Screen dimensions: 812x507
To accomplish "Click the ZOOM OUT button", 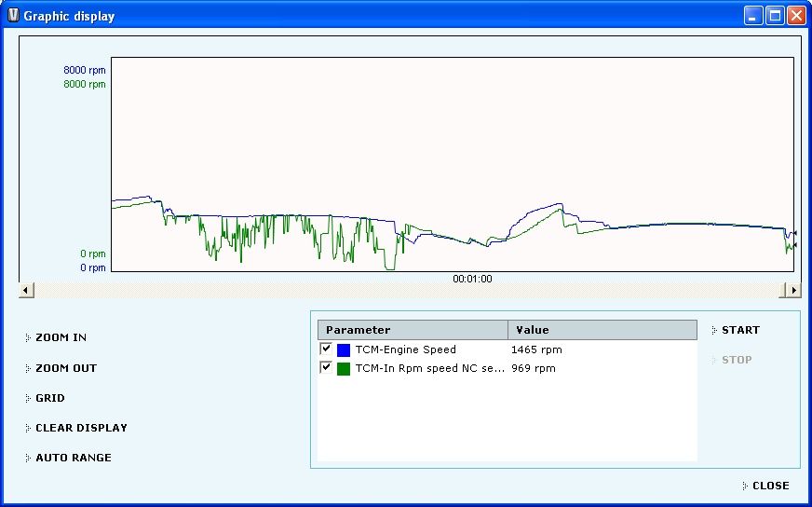I will tap(65, 368).
